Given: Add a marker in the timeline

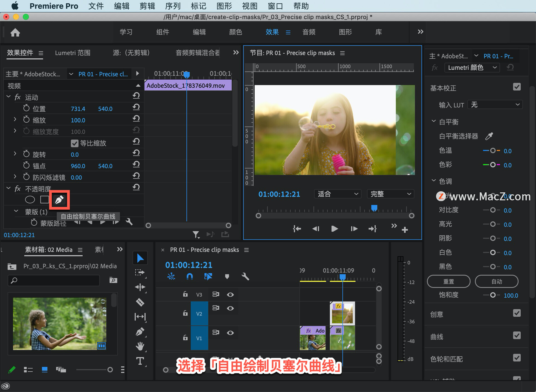Looking at the screenshot, I should click(x=227, y=277).
